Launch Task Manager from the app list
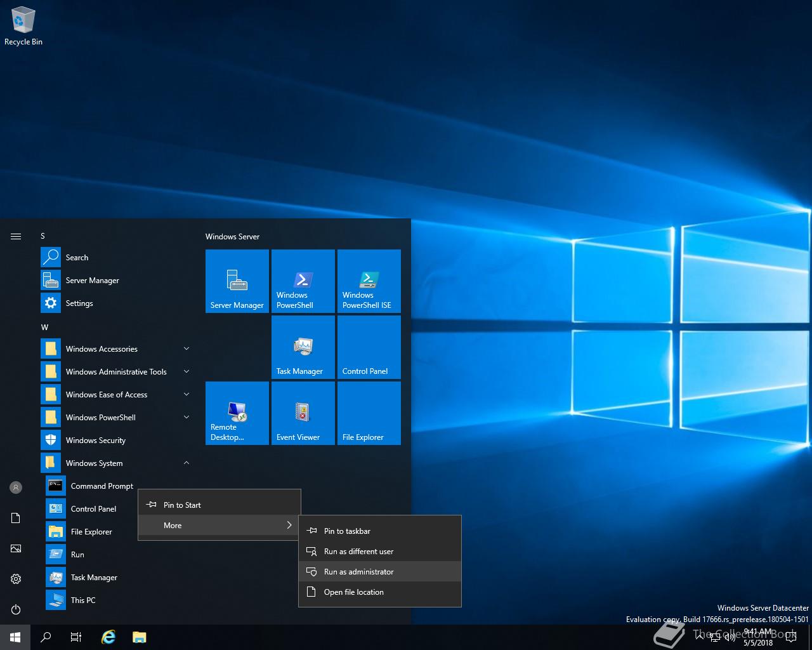Screen dimensions: 812x650 [x=115, y=577]
